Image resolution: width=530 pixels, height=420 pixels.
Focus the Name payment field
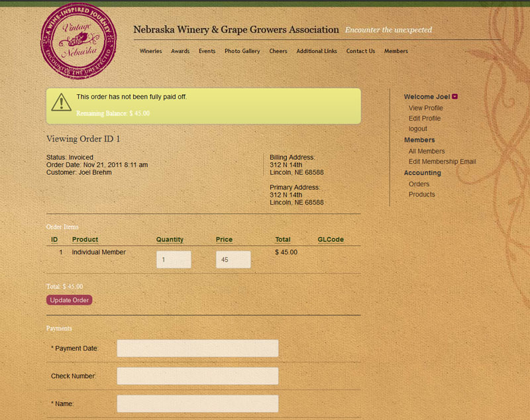(x=197, y=404)
